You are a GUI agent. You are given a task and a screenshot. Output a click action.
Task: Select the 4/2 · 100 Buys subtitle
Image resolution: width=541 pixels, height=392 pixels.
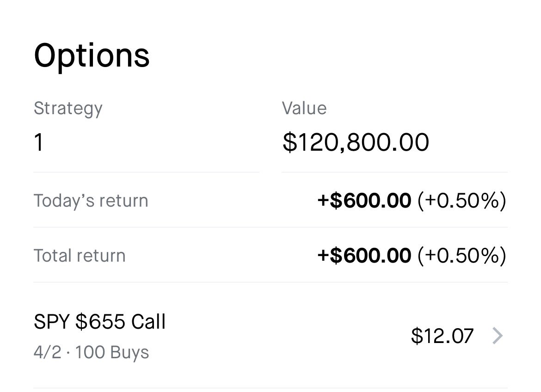point(91,352)
